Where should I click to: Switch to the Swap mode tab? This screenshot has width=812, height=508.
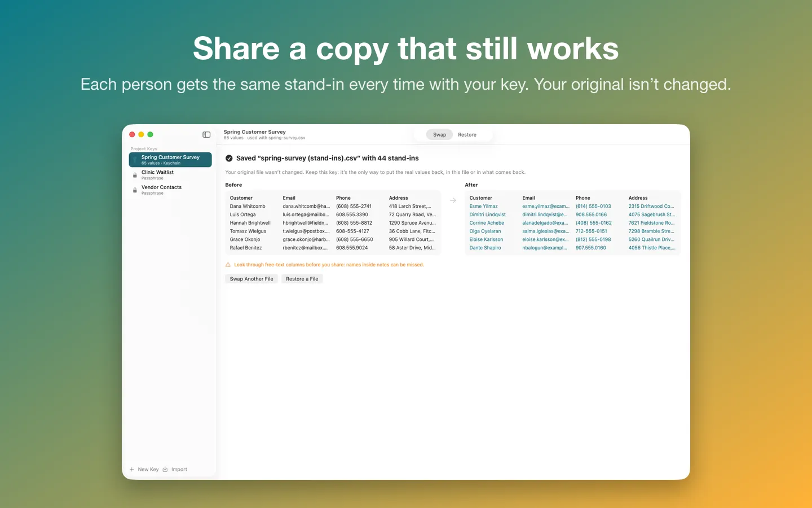439,135
